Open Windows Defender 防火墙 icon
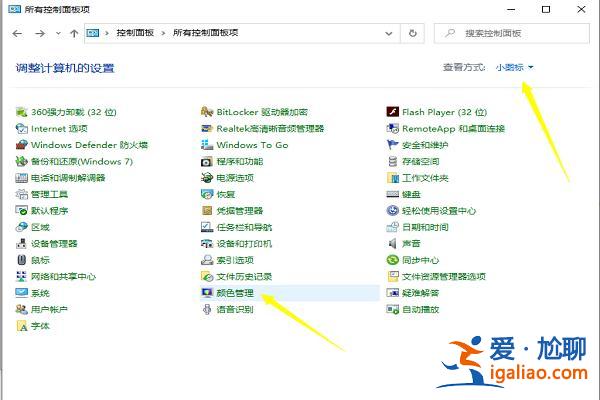This screenshot has height=400, width=600. click(x=21, y=145)
